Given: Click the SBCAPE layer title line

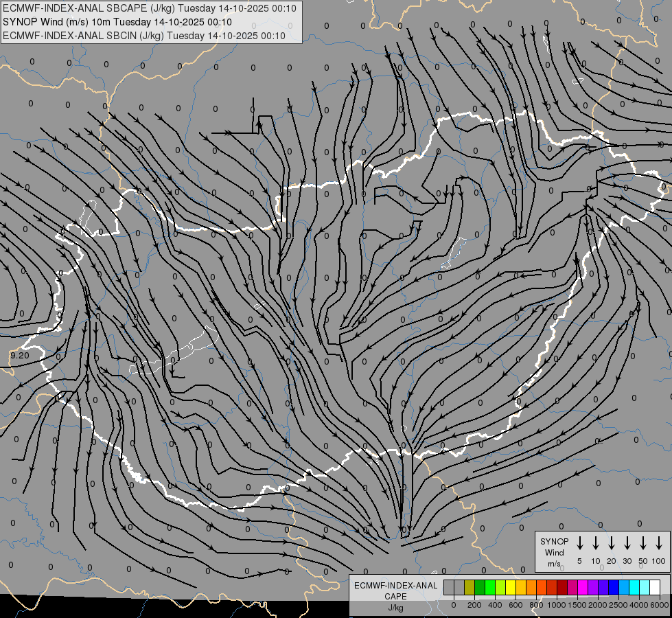Looking at the screenshot, I should pos(150,8).
